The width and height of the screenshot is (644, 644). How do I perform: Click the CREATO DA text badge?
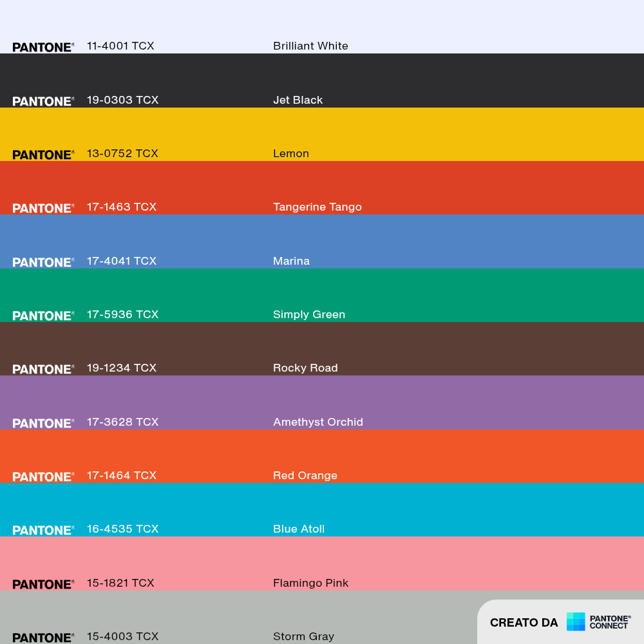point(524,623)
